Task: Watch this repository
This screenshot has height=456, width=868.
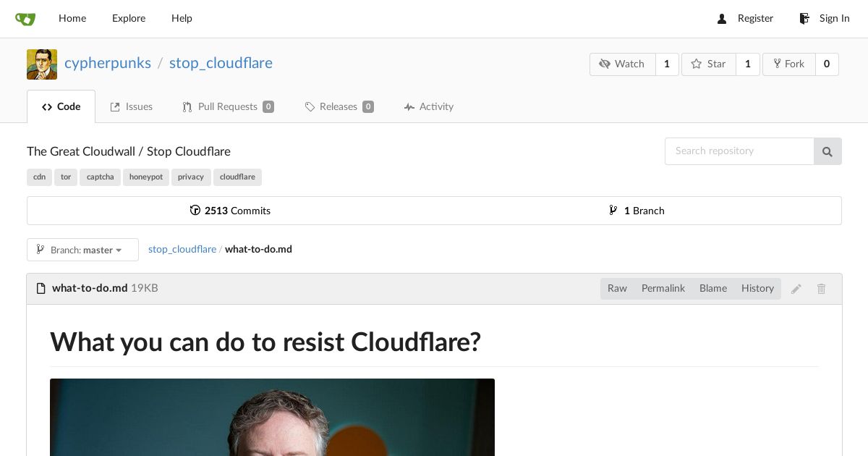Action: pyautogui.click(x=622, y=64)
